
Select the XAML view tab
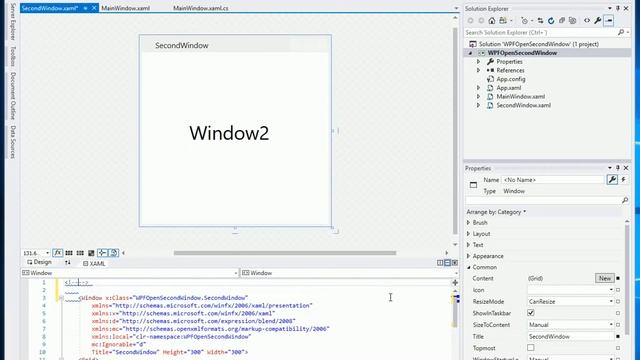(94, 264)
